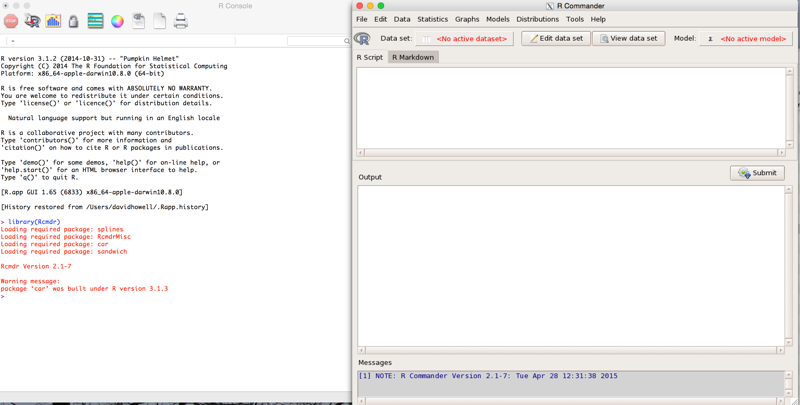Click the 'Type q() to quit R.' line
The width and height of the screenshot is (800, 405).
(x=40, y=178)
